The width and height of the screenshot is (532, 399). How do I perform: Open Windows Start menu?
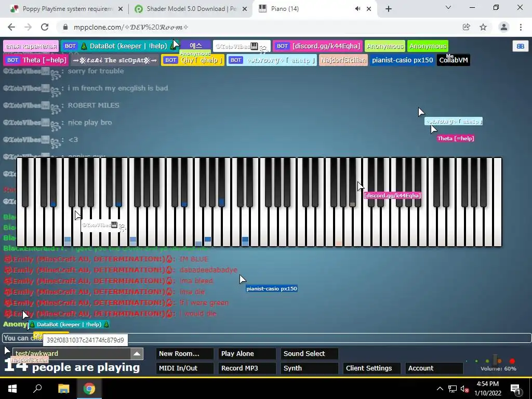point(12,389)
